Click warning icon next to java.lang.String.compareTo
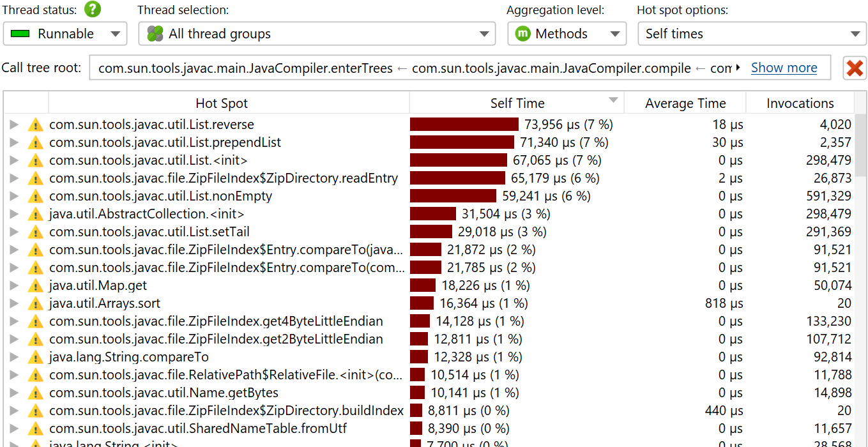The height and width of the screenshot is (447, 868). pyautogui.click(x=36, y=357)
